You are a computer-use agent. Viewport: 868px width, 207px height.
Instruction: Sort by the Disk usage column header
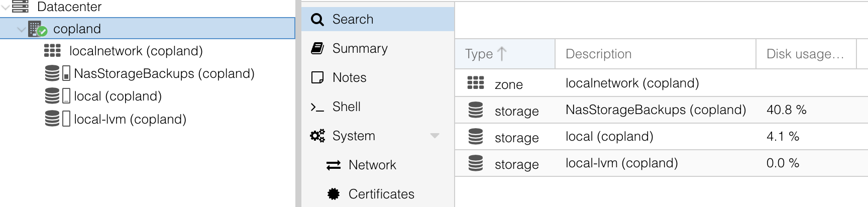click(805, 54)
